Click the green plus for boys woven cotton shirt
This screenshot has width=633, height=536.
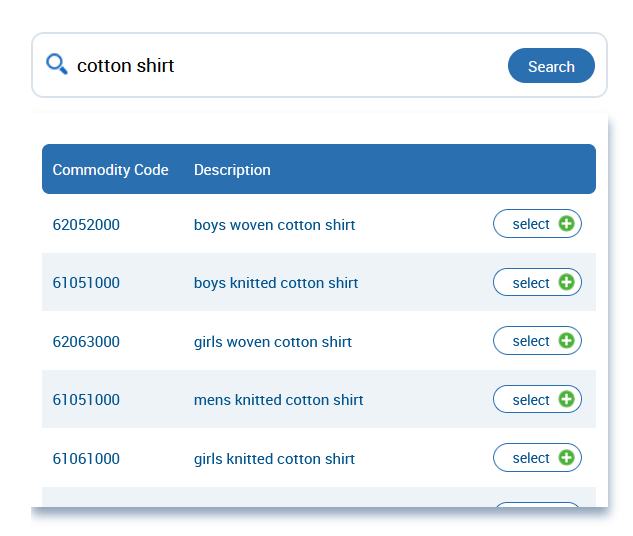click(x=566, y=224)
